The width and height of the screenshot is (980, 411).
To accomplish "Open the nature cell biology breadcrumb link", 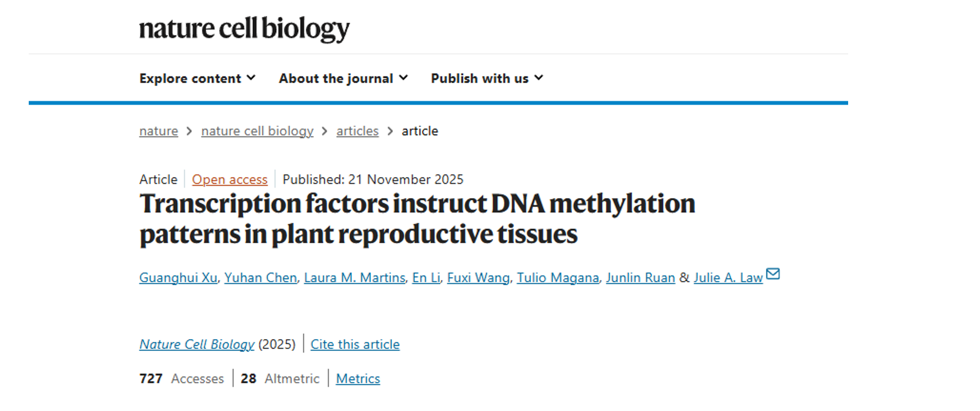I will pos(257,131).
